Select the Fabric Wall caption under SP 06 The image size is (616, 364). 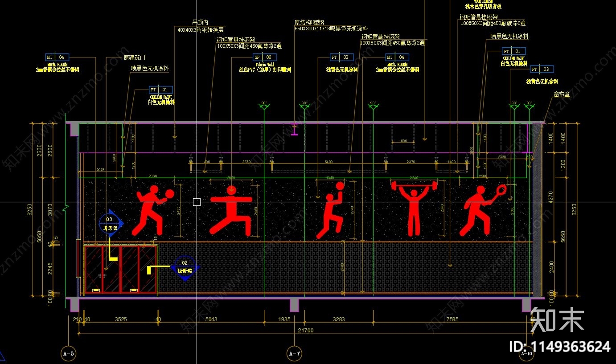pos(264,65)
